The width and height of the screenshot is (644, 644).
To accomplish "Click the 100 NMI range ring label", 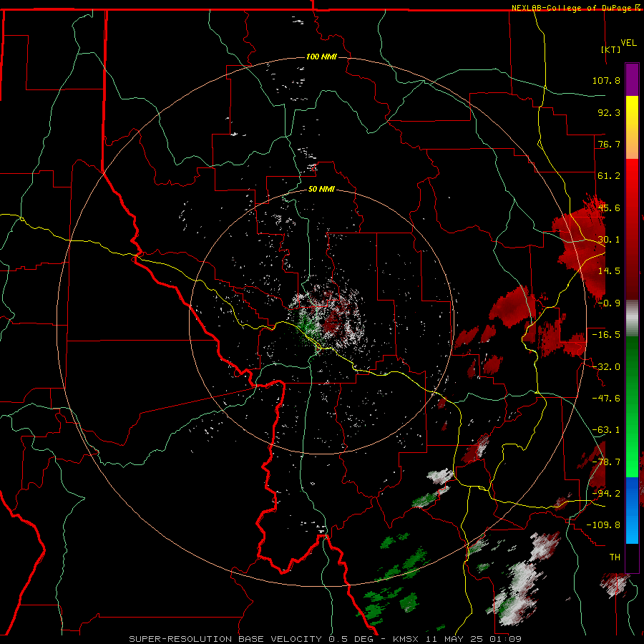I will 321,57.
